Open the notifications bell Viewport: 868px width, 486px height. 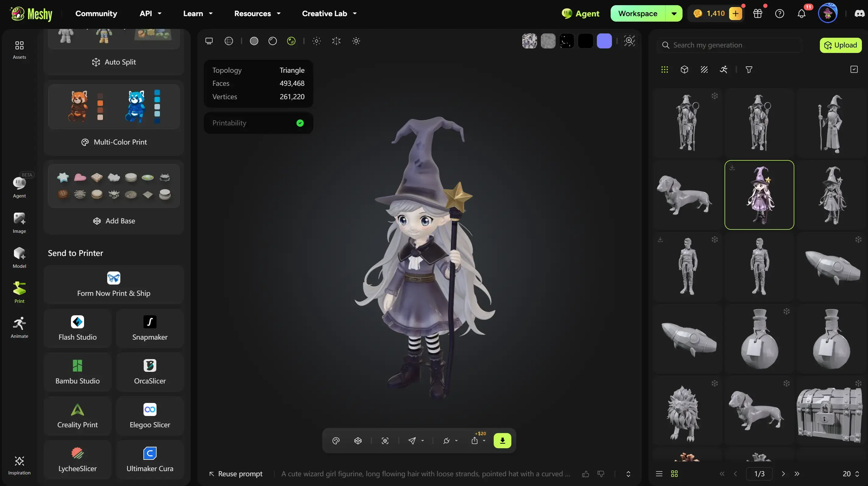pos(802,13)
